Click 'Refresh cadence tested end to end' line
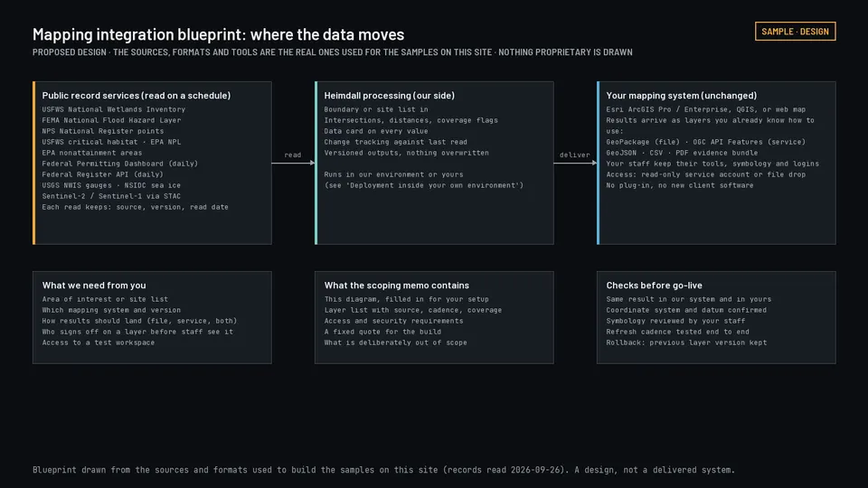Viewport: 868px width, 488px height. pyautogui.click(x=677, y=332)
